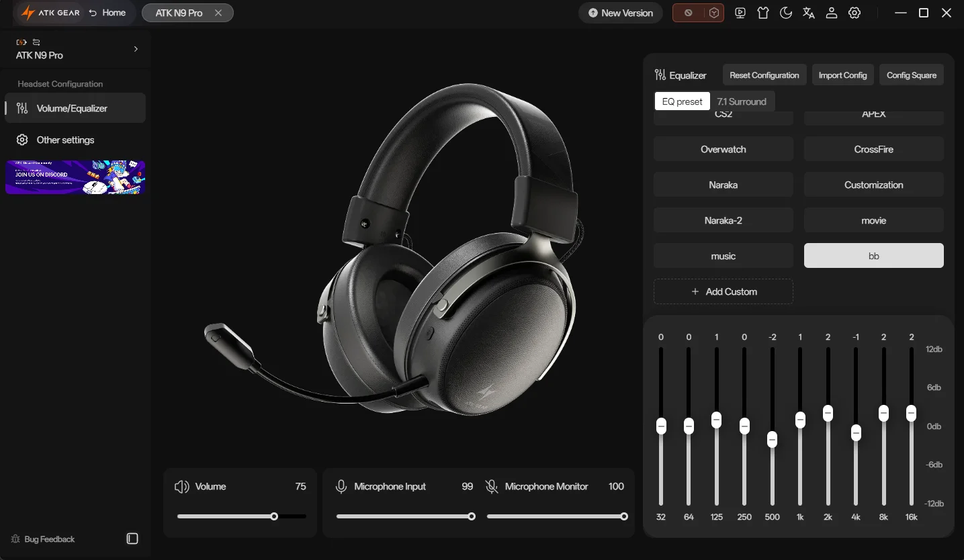This screenshot has width=964, height=560.
Task: Open the monitor play icon in the top bar
Action: (x=740, y=13)
